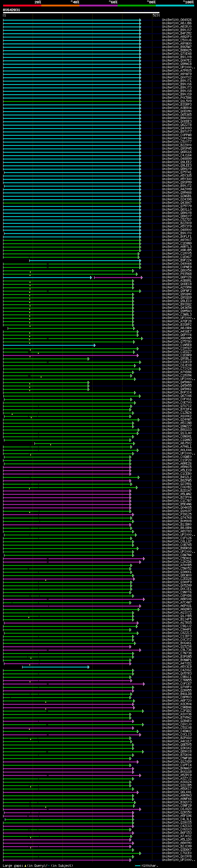Open hit UniRef100_C7RN55
197x868 pixels.
[x=177, y=680]
